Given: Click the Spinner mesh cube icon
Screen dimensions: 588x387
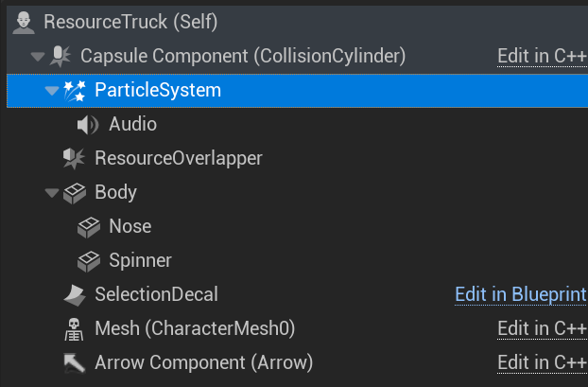Looking at the screenshot, I should (89, 260).
